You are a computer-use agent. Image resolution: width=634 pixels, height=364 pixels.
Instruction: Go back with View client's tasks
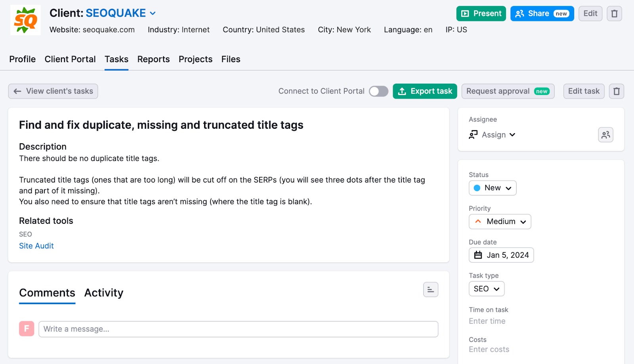point(53,91)
